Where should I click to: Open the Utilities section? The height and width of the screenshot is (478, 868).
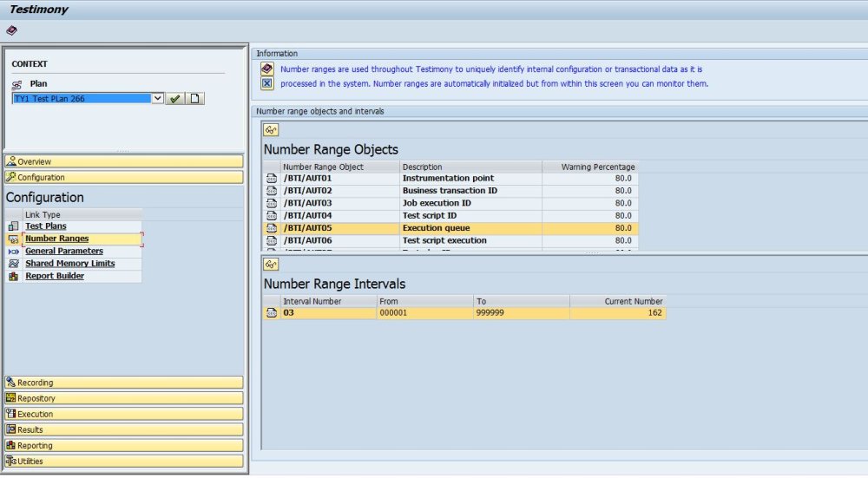(x=124, y=461)
